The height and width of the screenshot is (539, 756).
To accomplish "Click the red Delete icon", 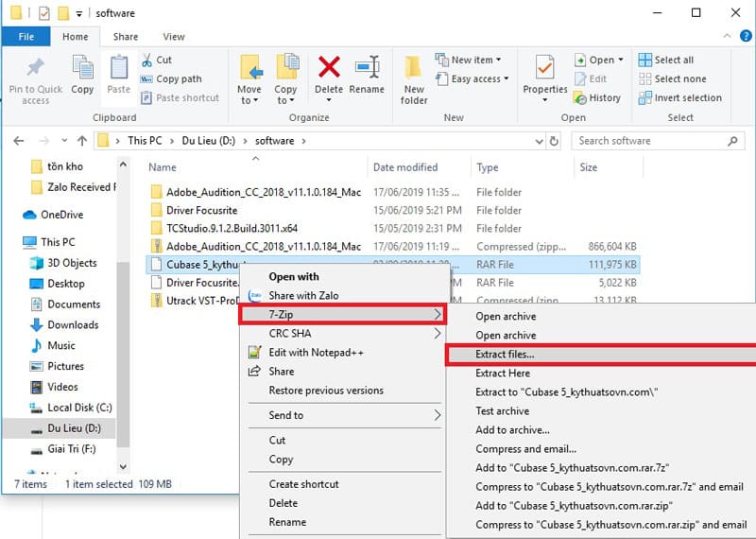I will (x=329, y=67).
